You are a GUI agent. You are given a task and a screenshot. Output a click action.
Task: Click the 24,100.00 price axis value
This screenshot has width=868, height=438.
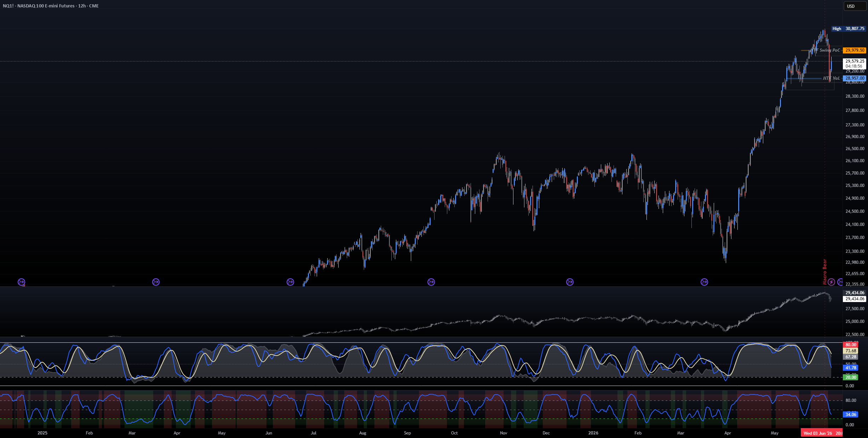point(855,224)
